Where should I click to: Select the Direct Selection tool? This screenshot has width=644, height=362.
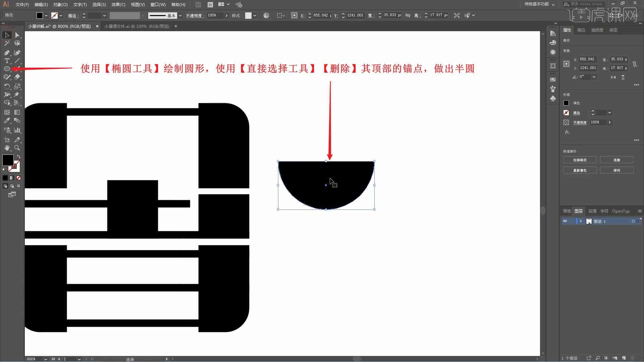click(17, 35)
